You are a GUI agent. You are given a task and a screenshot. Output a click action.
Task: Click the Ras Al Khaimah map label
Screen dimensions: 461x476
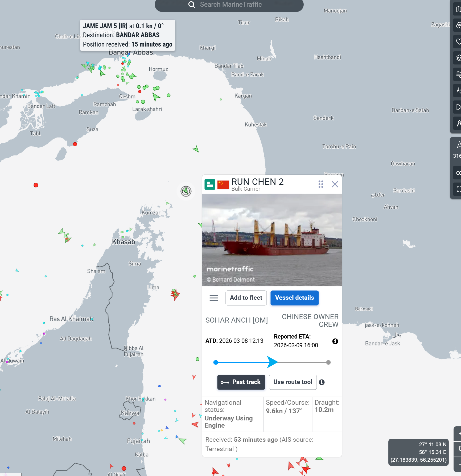(x=71, y=319)
